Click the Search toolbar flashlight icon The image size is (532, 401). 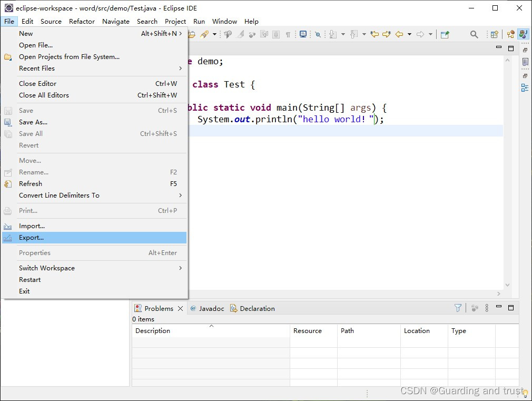point(204,34)
